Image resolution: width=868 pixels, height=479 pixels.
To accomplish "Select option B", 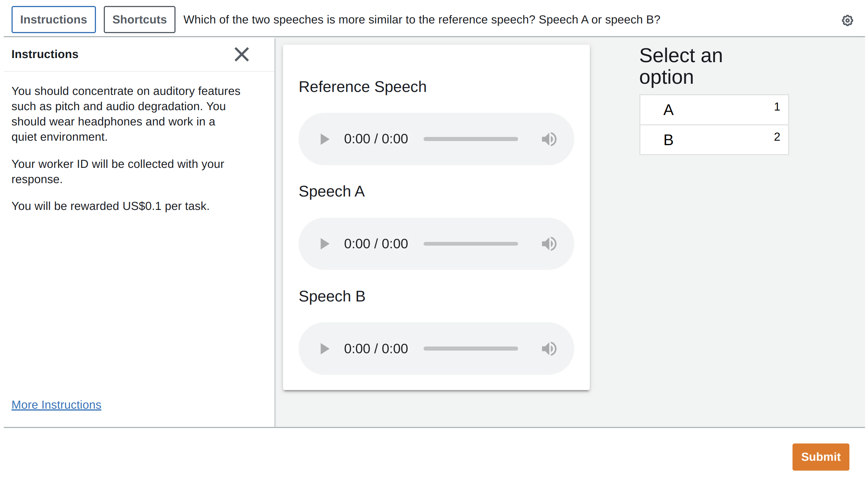I will 714,140.
